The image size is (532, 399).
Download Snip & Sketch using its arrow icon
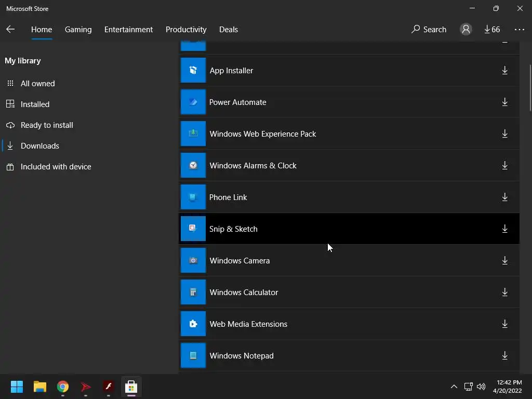[x=505, y=229]
